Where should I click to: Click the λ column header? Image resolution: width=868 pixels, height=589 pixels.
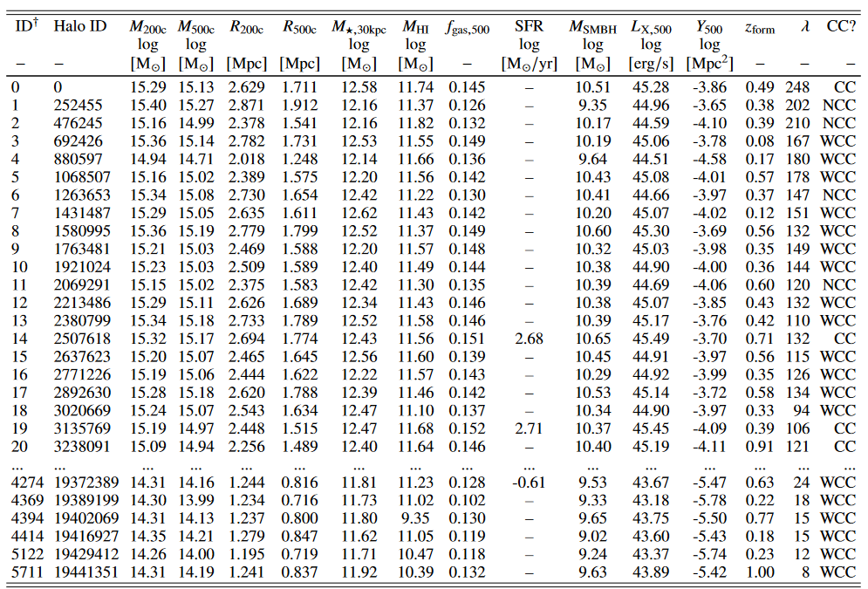(x=803, y=27)
